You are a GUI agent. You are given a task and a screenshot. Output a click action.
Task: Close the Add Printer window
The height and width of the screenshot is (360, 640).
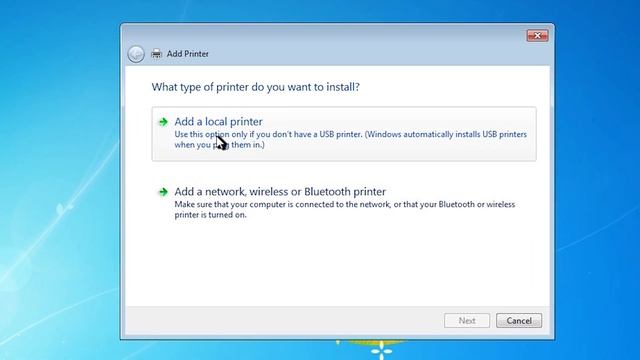537,36
